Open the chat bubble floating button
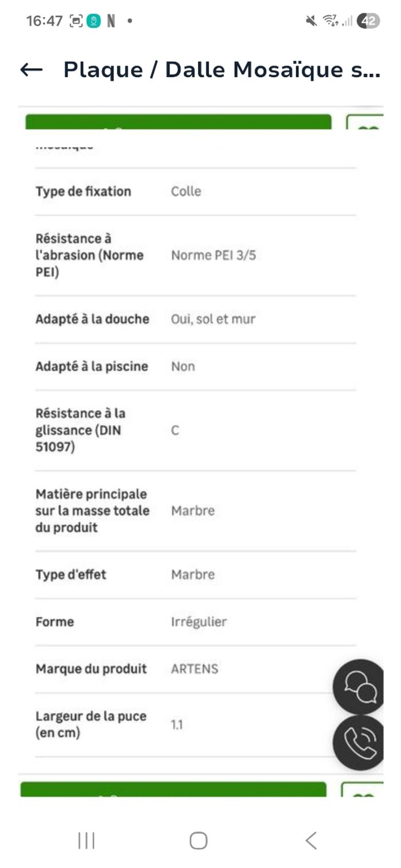 click(360, 686)
